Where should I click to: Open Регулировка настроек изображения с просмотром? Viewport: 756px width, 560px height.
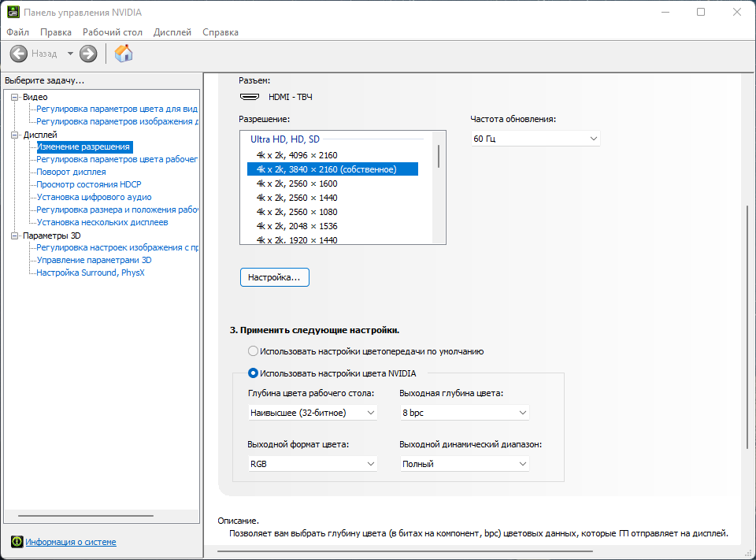coord(117,247)
